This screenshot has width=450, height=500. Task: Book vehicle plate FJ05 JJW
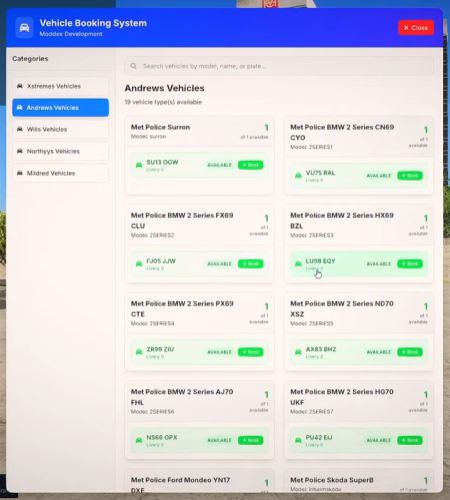251,264
